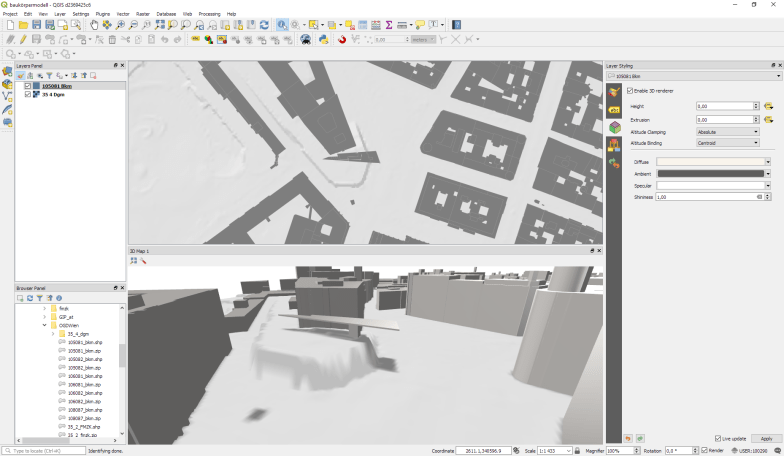Open the Processing menu
This screenshot has height=456, width=784.
[x=209, y=14]
